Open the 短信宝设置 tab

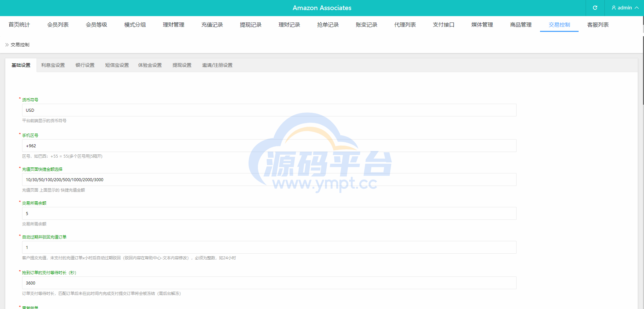pyautogui.click(x=117, y=65)
